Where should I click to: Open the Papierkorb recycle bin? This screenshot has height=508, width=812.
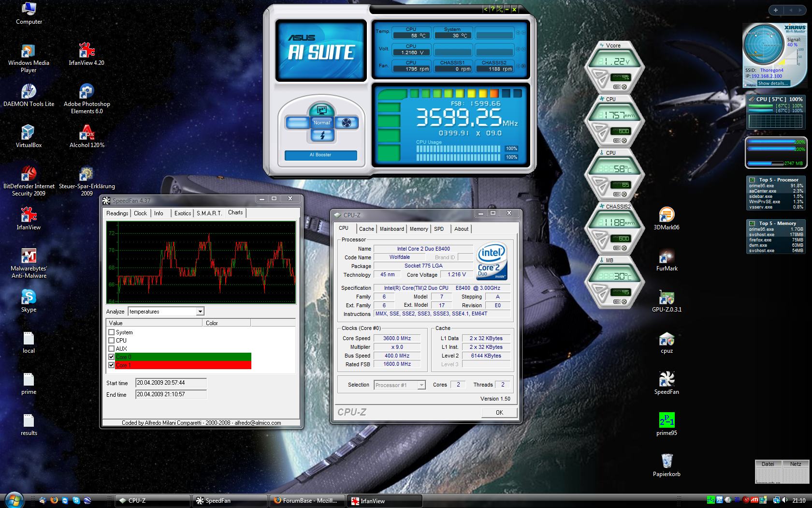667,465
